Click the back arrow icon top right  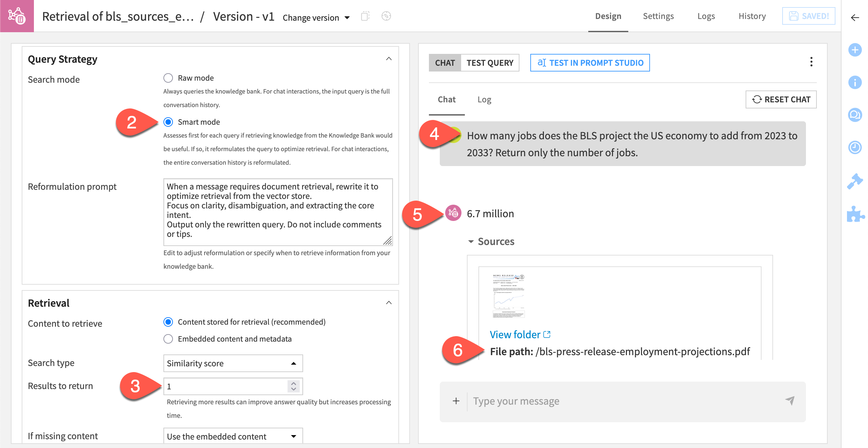(855, 18)
